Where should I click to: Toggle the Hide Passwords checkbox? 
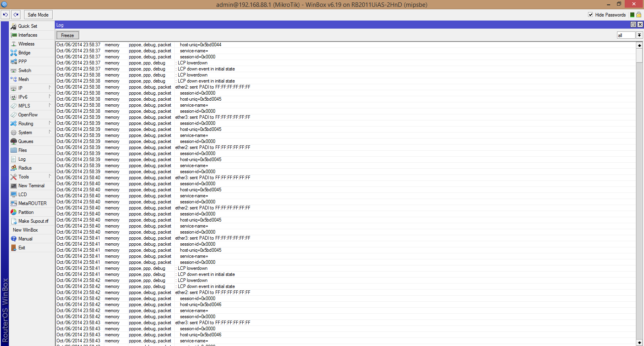(590, 15)
